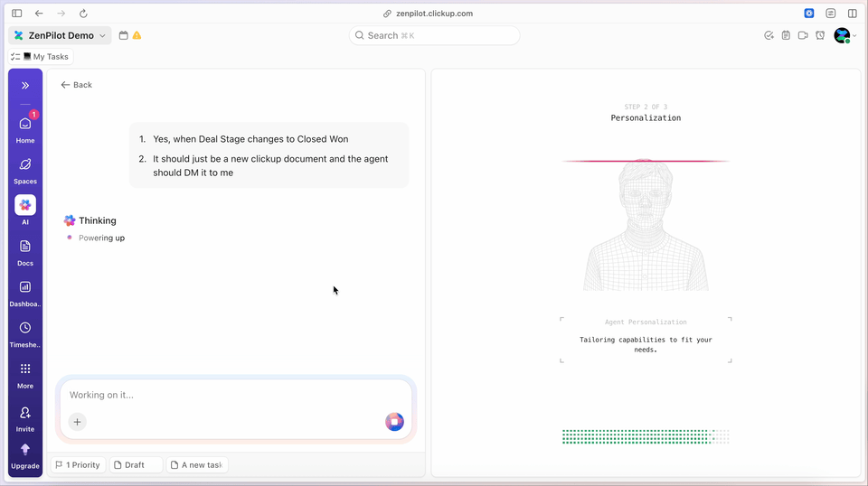Open the calendar icon beside workspace name
The height and width of the screenshot is (486, 868).
coord(124,35)
